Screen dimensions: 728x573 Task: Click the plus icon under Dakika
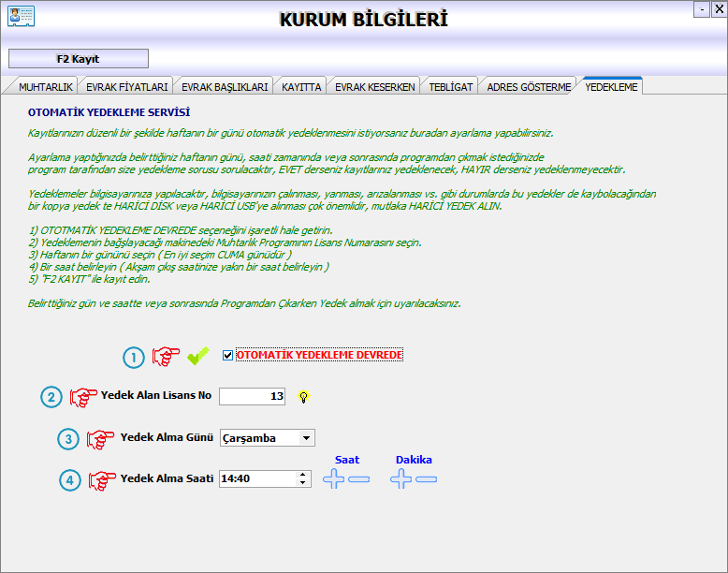coord(401,479)
